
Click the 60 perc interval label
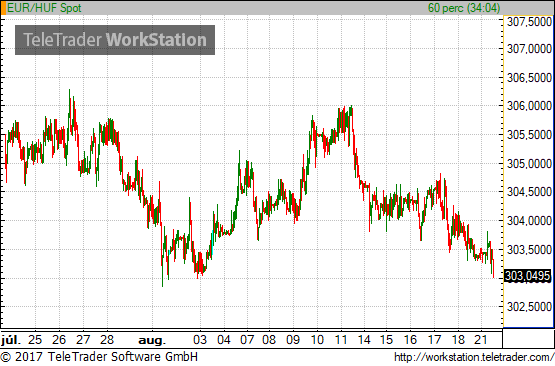[464, 8]
